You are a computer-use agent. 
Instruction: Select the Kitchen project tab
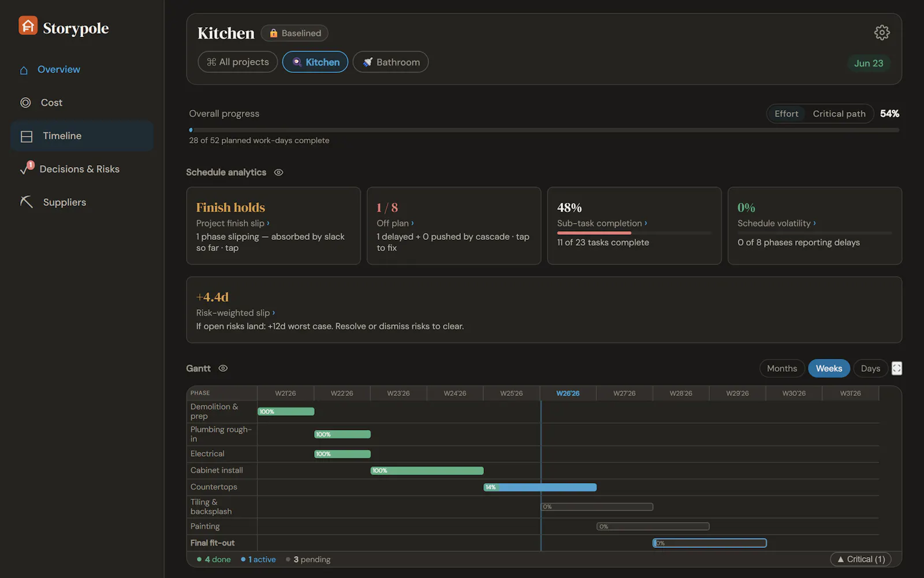coord(315,62)
